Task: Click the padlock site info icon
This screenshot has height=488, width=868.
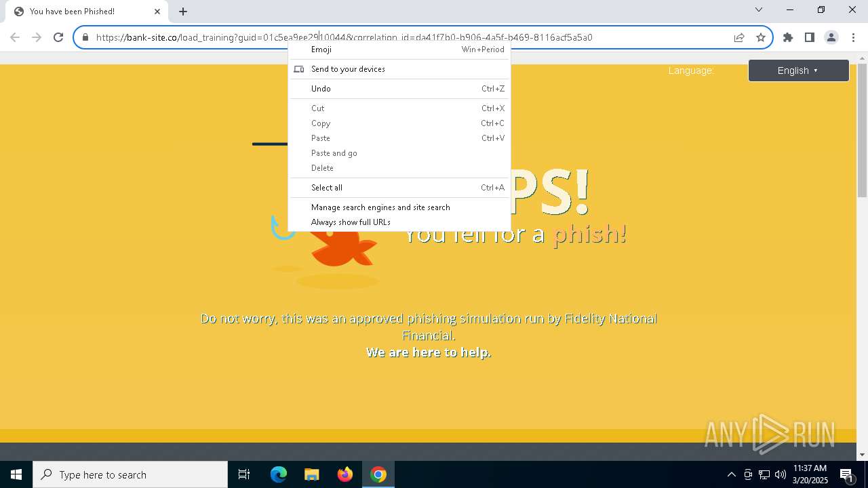Action: (x=85, y=37)
